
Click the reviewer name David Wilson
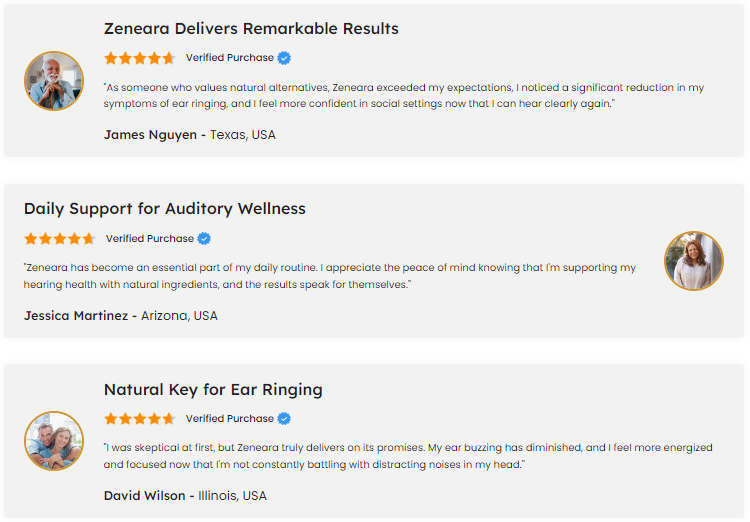pos(144,496)
